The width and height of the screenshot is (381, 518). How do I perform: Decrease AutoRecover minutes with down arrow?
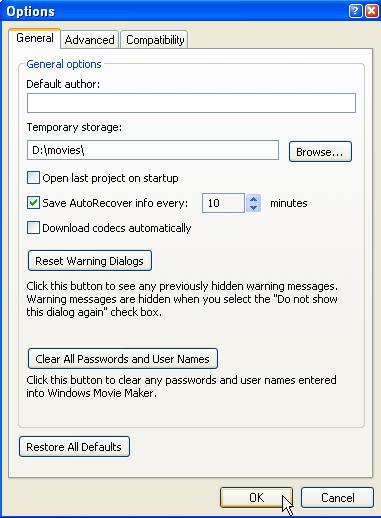click(x=253, y=208)
